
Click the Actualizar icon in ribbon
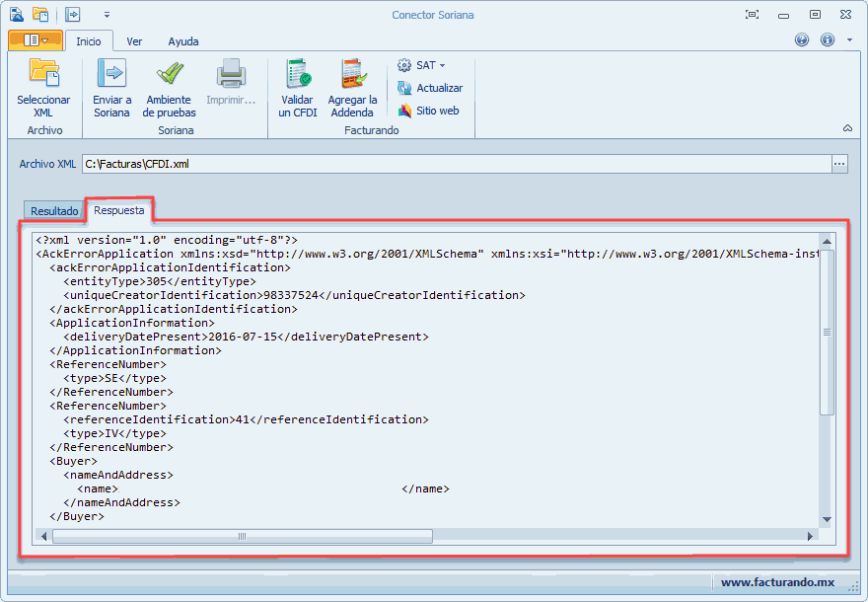coord(404,88)
